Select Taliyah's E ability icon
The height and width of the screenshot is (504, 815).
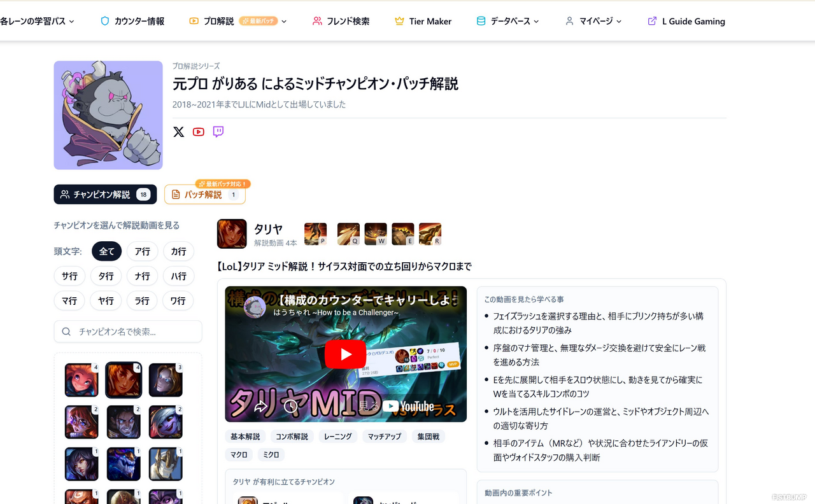point(403,234)
